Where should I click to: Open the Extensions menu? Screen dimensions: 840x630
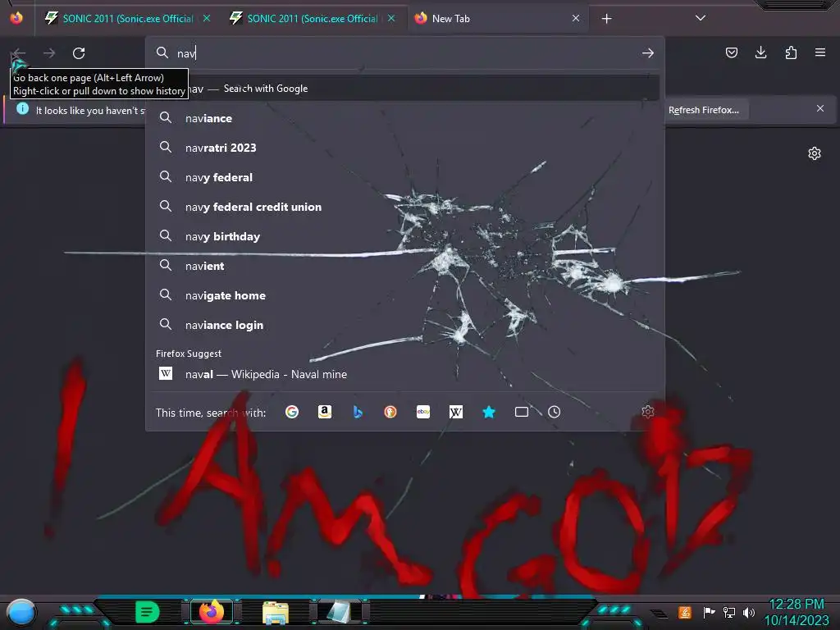click(x=791, y=52)
